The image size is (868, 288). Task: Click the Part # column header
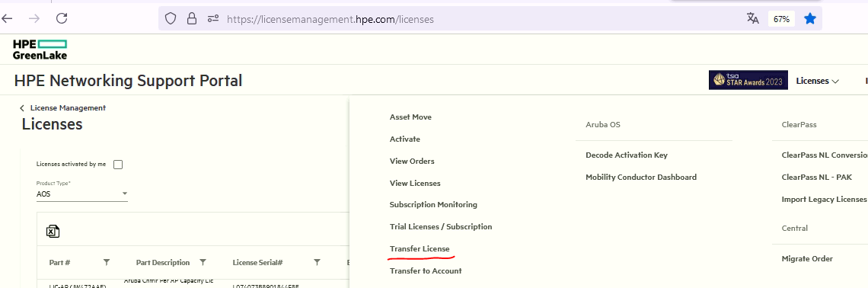(x=60, y=263)
